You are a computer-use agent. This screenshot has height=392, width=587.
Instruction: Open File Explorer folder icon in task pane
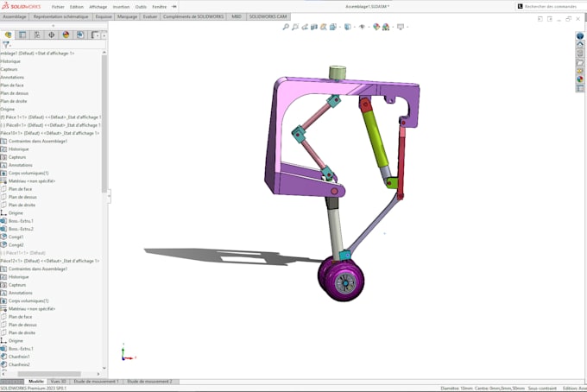580,62
